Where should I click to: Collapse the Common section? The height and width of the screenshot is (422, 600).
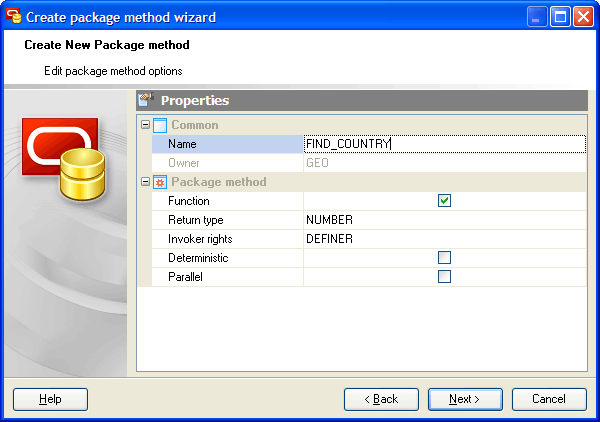(145, 125)
